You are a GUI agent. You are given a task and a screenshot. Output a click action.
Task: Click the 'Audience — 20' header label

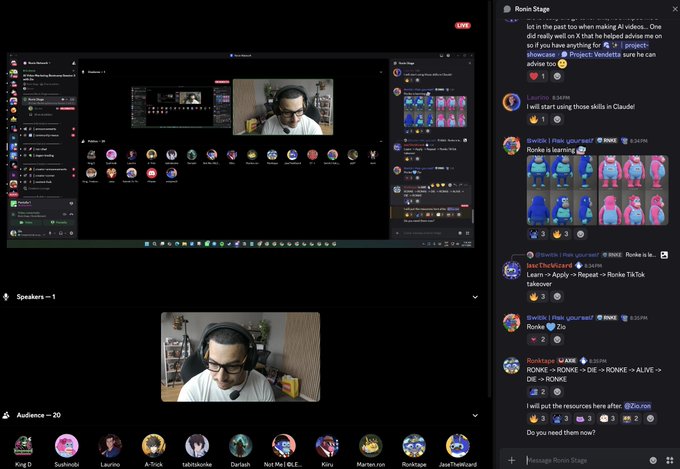39,415
